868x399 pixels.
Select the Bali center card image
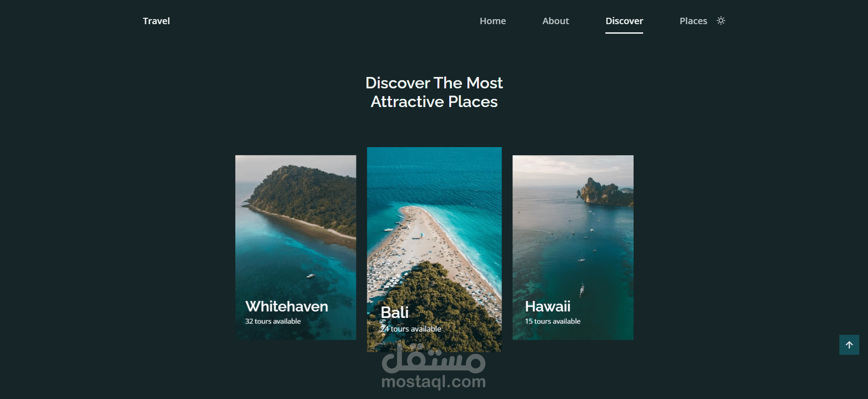[434, 249]
